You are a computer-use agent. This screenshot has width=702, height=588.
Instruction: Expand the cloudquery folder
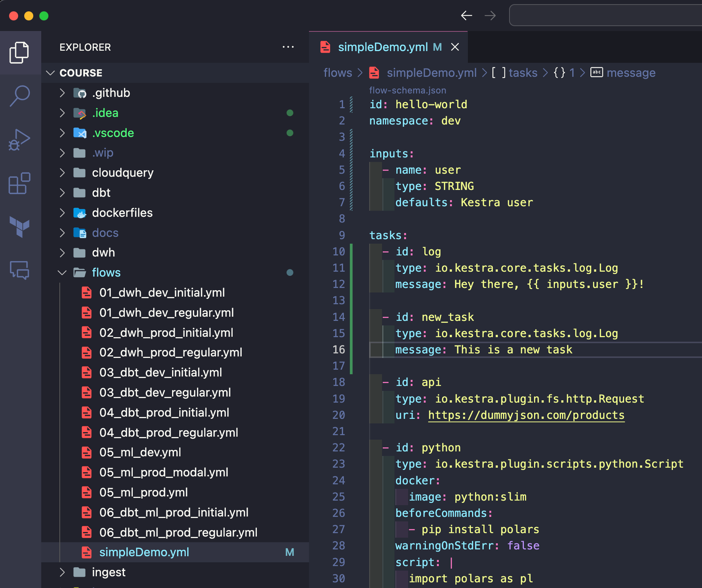click(62, 173)
